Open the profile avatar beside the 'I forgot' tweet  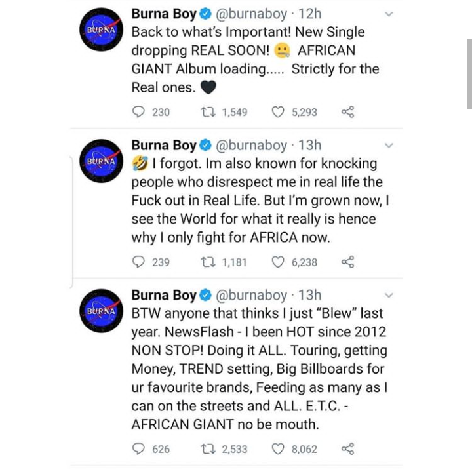coord(100,161)
